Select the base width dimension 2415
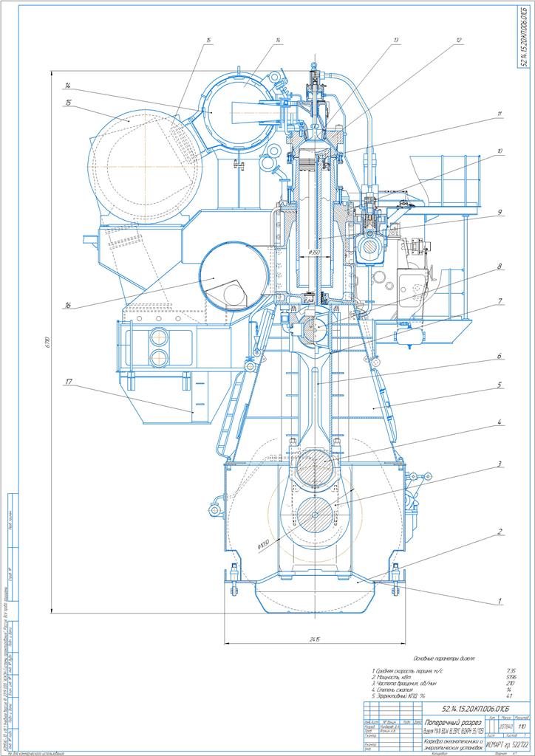 (316, 640)
